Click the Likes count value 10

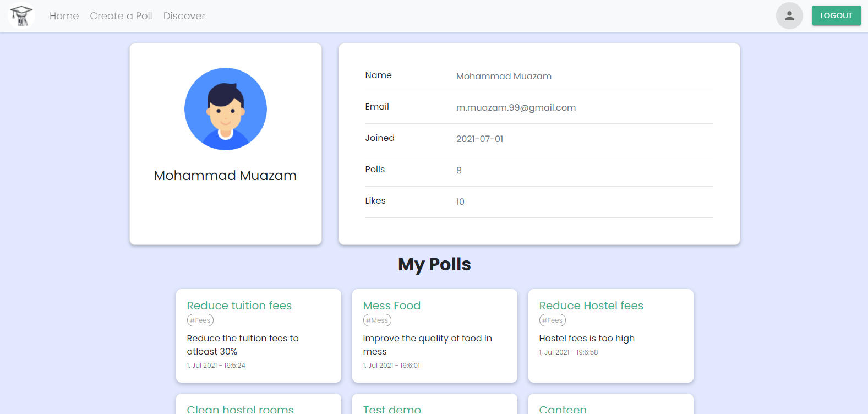coord(460,202)
